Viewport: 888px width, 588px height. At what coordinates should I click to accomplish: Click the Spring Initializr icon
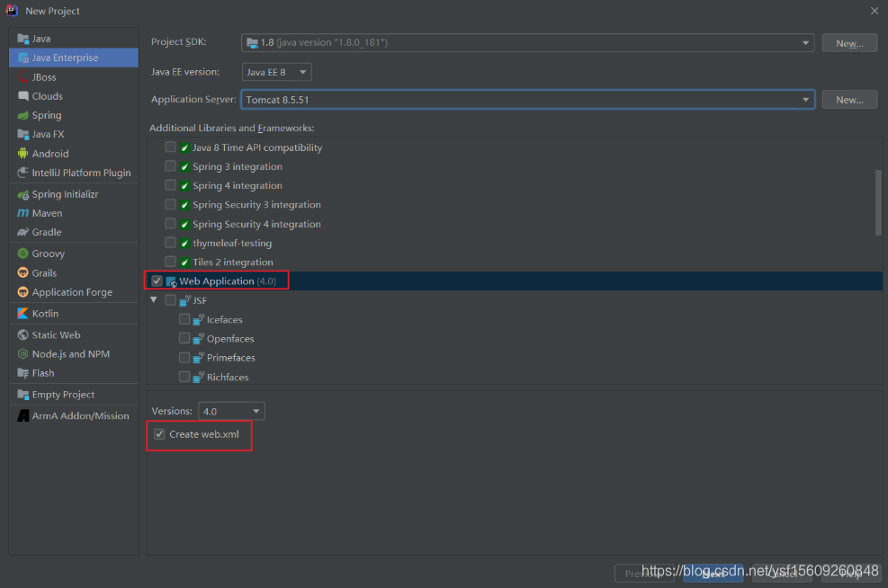pyautogui.click(x=23, y=195)
